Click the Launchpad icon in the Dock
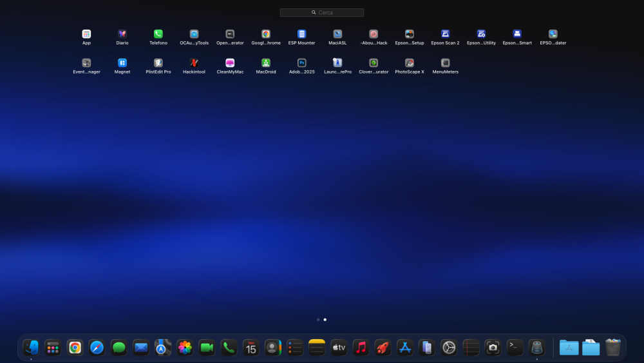The width and height of the screenshot is (644, 363). pyautogui.click(x=53, y=348)
